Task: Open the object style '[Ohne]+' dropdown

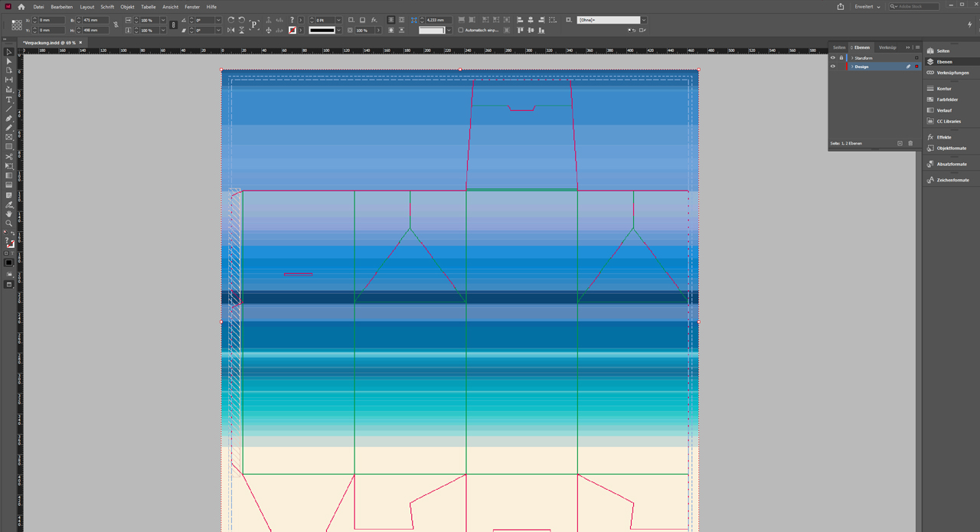Action: tap(644, 20)
